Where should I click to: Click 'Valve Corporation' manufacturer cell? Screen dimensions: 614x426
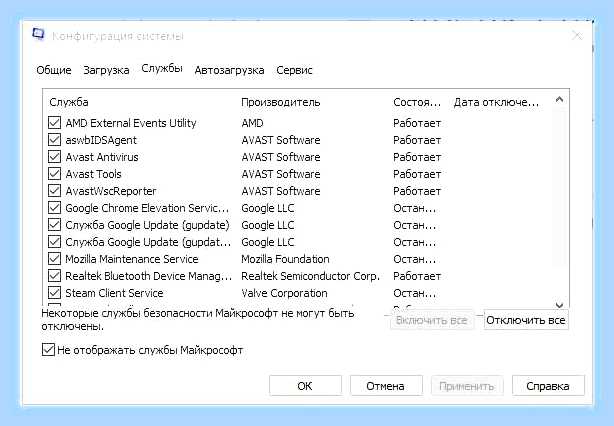(284, 293)
